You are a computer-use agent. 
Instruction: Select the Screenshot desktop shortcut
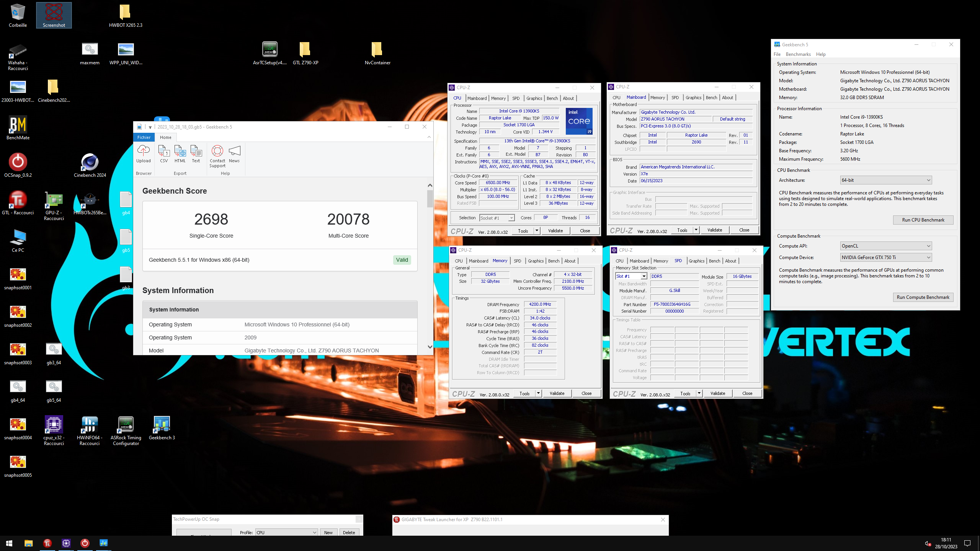coord(54,15)
